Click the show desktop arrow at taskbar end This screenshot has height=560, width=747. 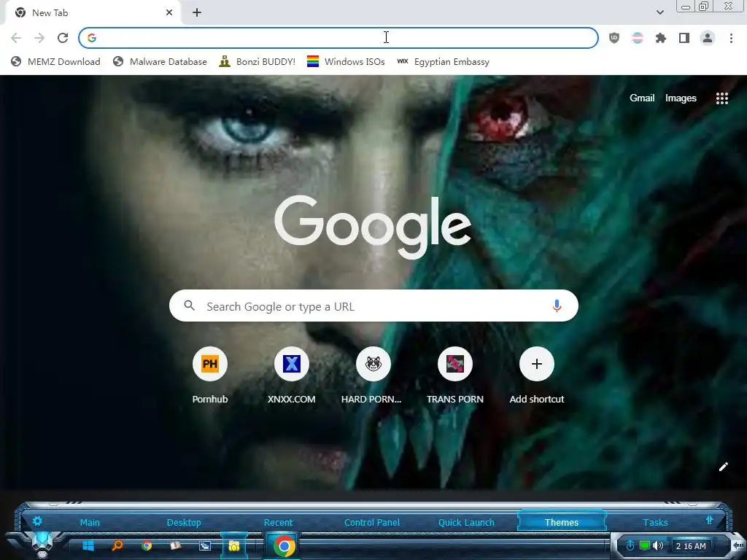pyautogui.click(x=738, y=545)
